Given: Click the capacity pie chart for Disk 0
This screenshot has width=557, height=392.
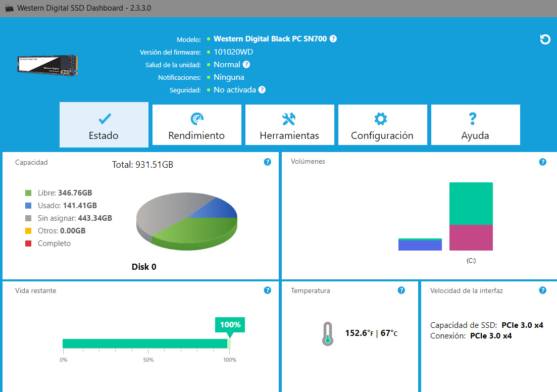Looking at the screenshot, I should click(x=187, y=221).
